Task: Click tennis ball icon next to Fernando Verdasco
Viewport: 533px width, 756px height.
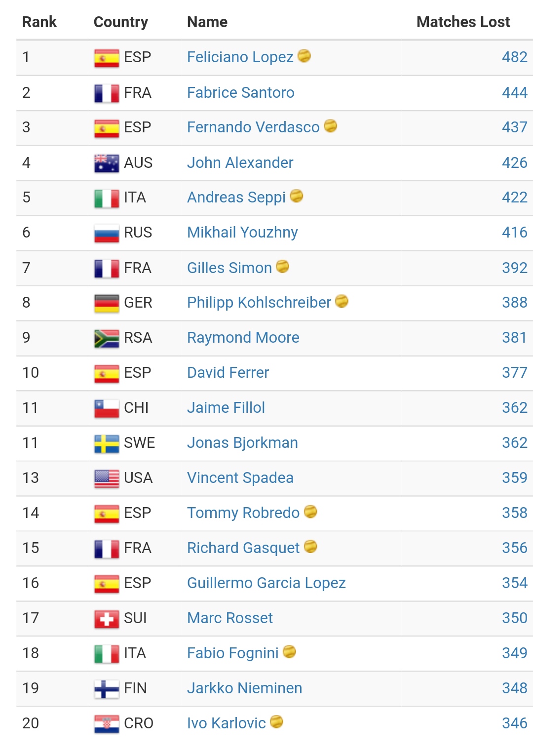Action: pos(331,126)
